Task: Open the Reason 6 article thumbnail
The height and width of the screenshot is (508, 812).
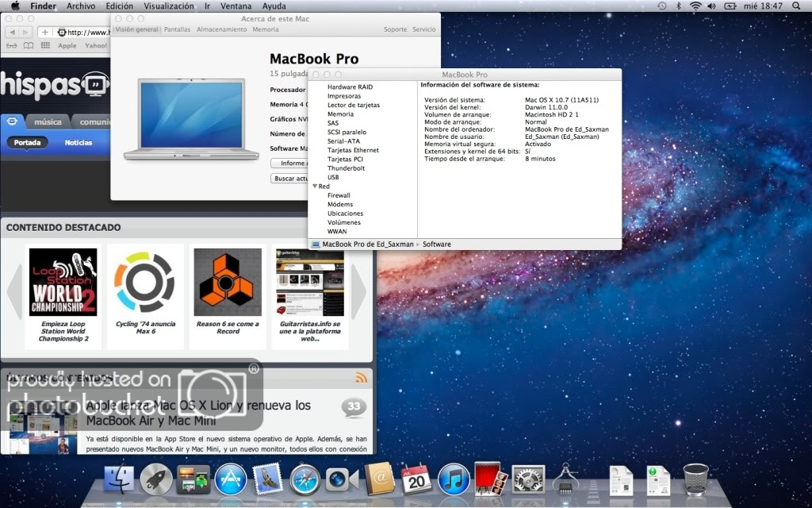Action: coord(228,283)
